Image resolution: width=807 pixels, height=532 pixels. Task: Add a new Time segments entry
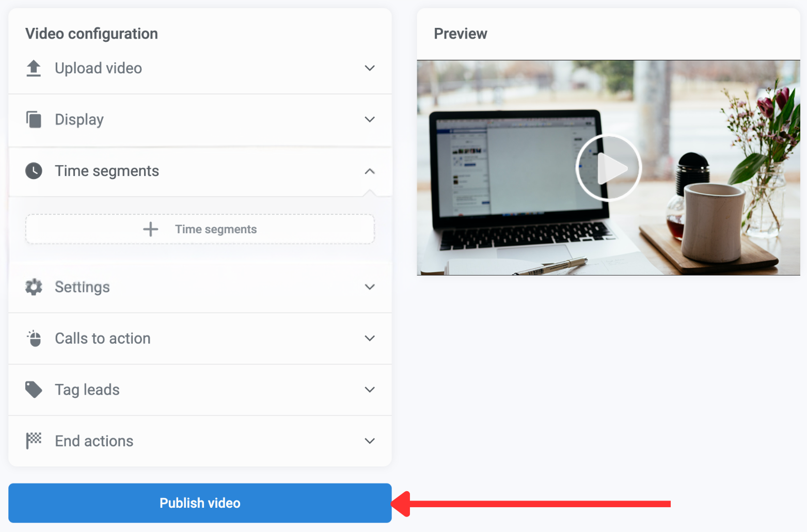click(x=200, y=229)
